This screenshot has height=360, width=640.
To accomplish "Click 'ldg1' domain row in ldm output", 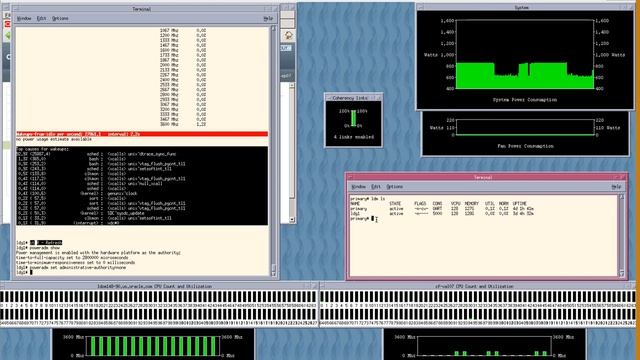I will click(x=442, y=213).
